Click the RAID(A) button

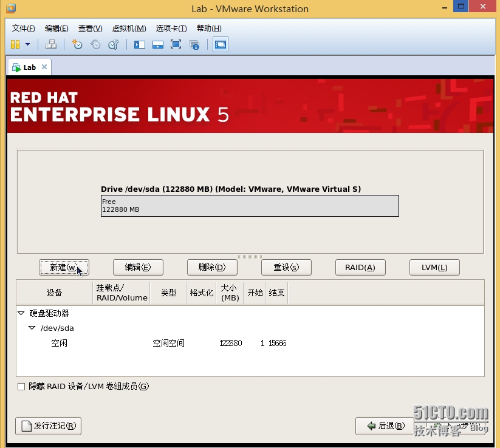coord(360,267)
